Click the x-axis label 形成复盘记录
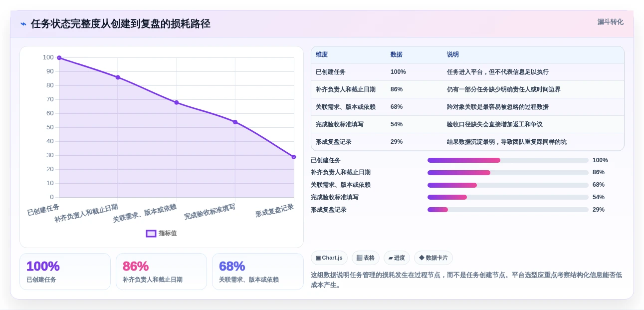The height and width of the screenshot is (310, 644). point(275,211)
